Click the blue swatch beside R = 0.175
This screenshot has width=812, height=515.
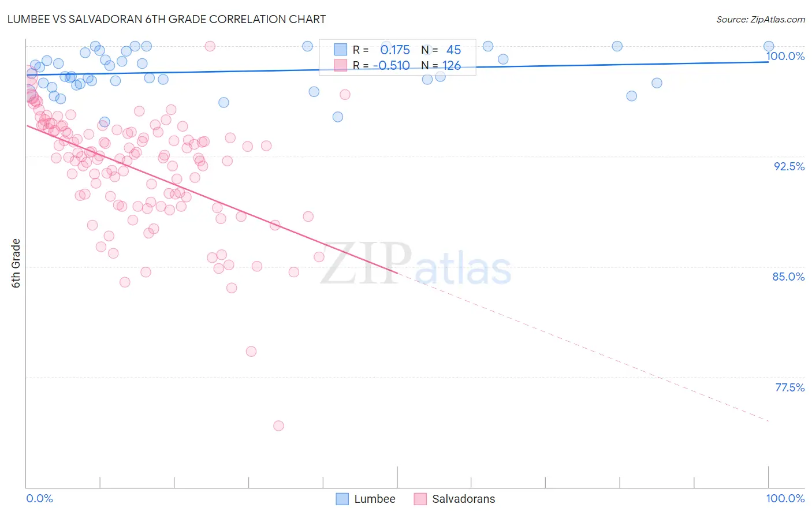[341, 50]
